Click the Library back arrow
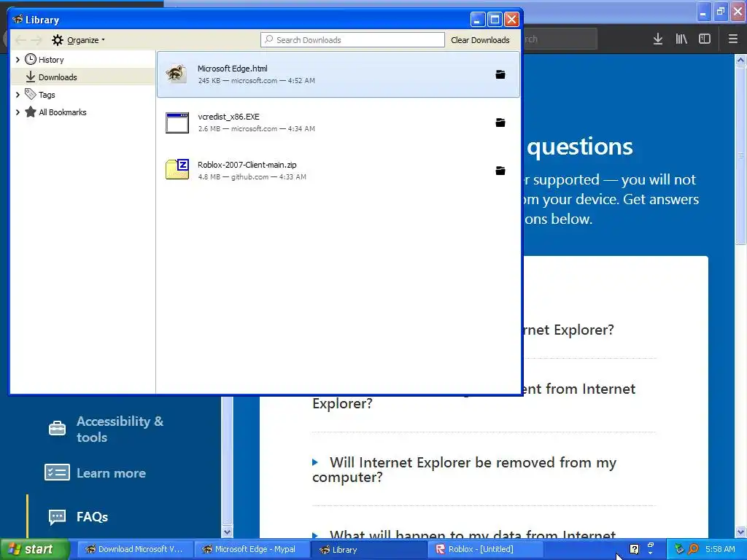The width and height of the screenshot is (747, 560). point(20,40)
